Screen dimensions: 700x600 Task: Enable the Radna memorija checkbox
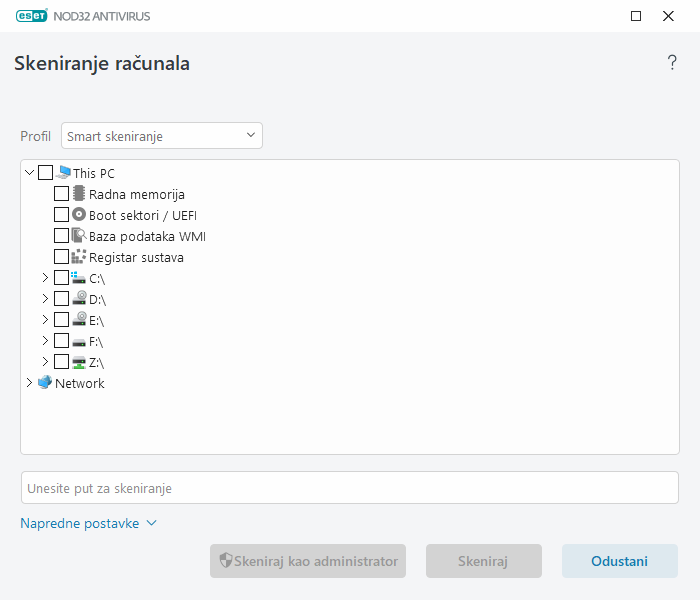point(62,194)
